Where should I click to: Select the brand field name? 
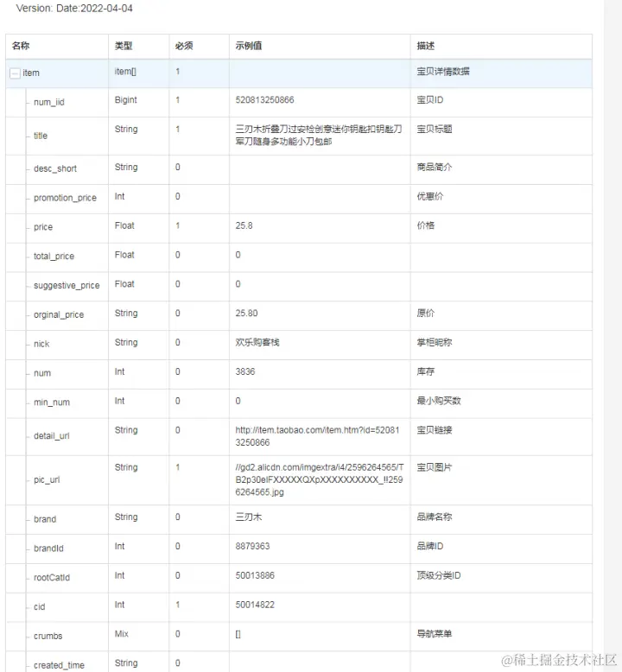pos(45,519)
